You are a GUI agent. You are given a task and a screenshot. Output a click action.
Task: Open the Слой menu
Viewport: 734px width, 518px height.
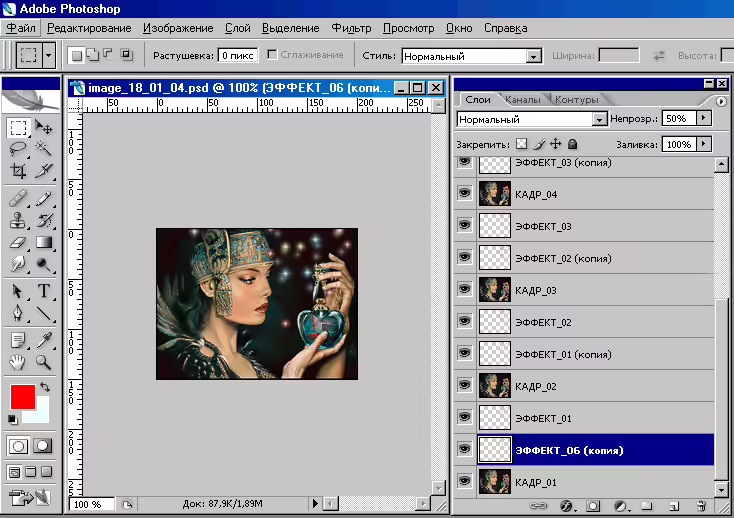coord(238,28)
